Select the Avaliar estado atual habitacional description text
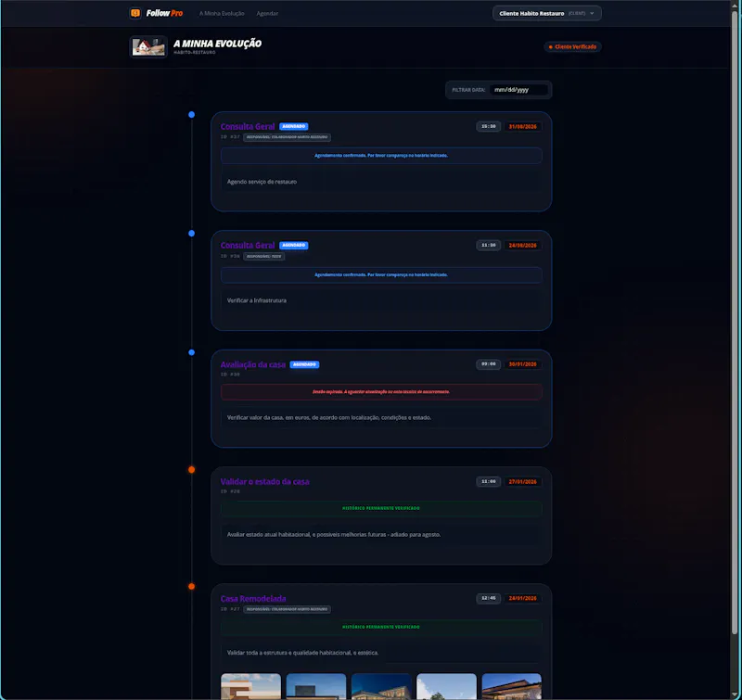Screen dimensions: 742x700 coord(334,534)
